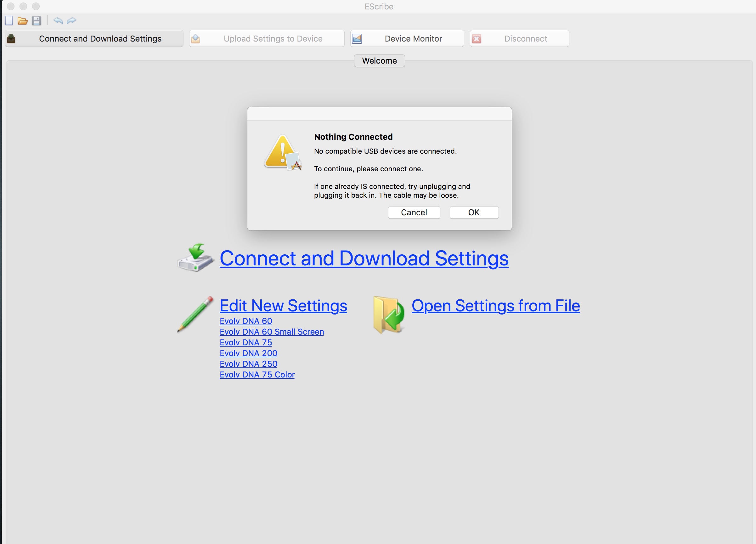Click the yellow folder Open Settings icon
756x544 pixels.
pos(389,315)
